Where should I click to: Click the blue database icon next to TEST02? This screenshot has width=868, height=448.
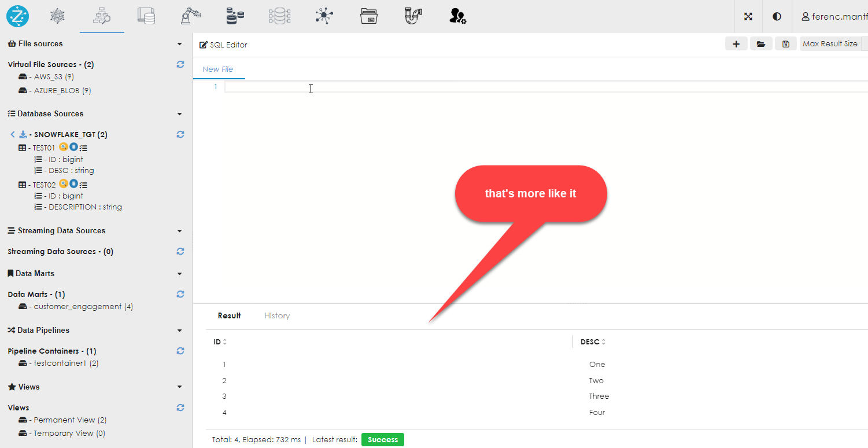(73, 183)
